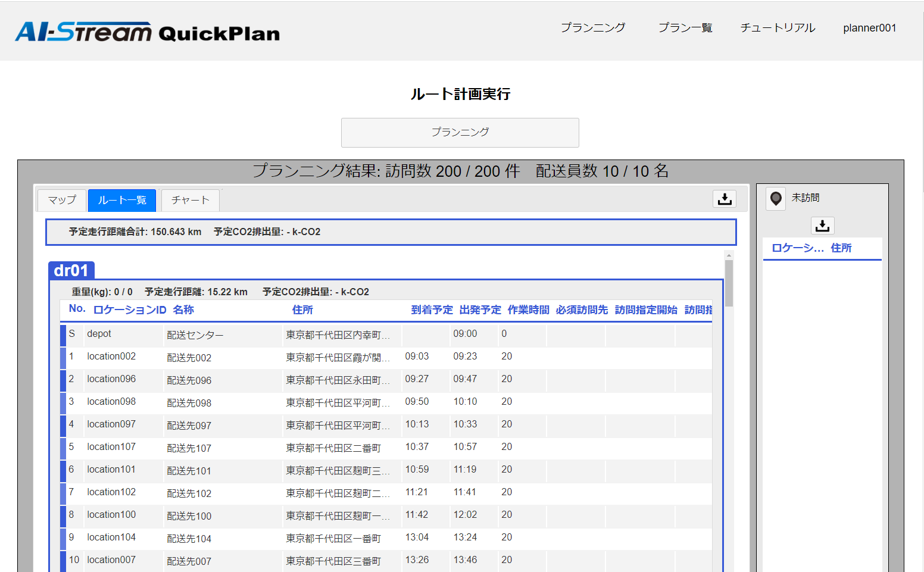
Task: Select the ルート一覧 tab
Action: tap(122, 200)
